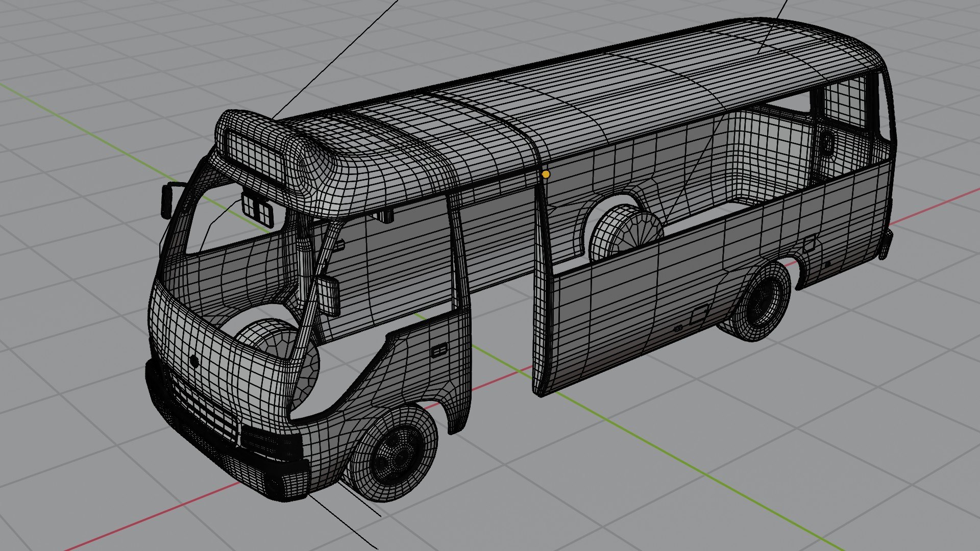
Task: Select the front grille of the bus
Action: click(x=202, y=408)
